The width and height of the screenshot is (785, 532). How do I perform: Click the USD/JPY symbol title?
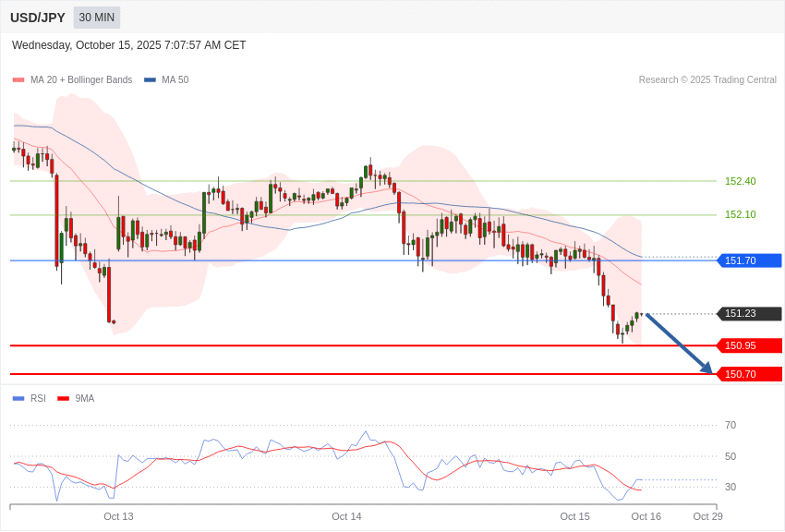[38, 18]
